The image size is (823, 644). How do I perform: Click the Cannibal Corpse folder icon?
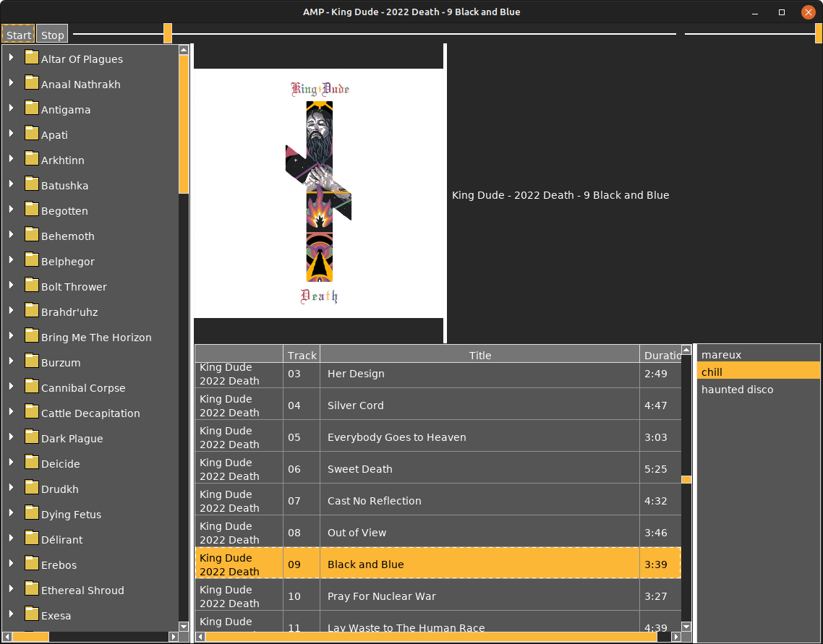tap(32, 385)
